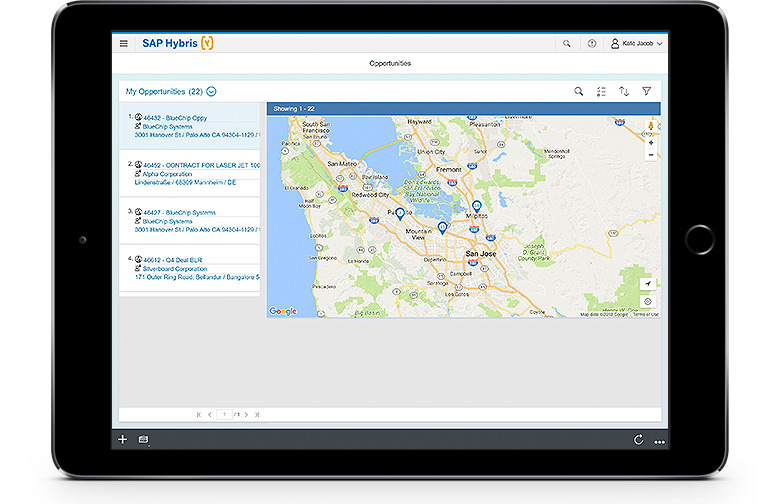Zoom out on the map
This screenshot has height=504, width=780.
pyautogui.click(x=651, y=155)
